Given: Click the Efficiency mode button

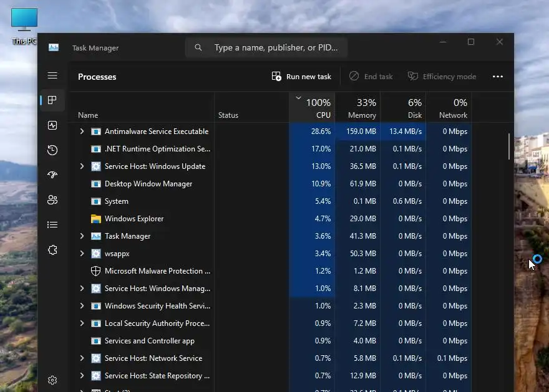Looking at the screenshot, I should pyautogui.click(x=442, y=76).
